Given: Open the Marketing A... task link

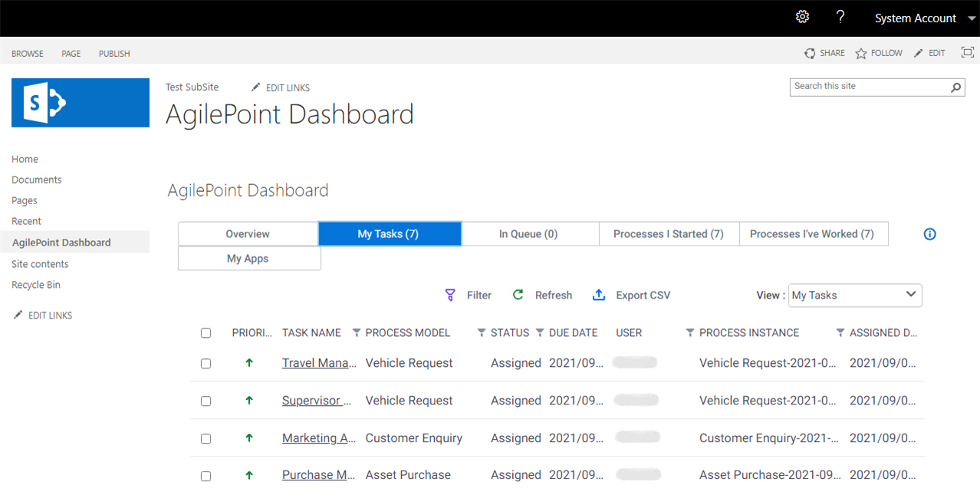Looking at the screenshot, I should point(319,438).
